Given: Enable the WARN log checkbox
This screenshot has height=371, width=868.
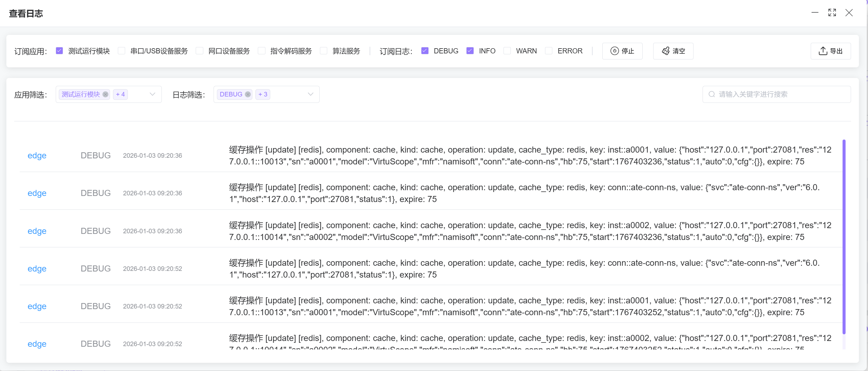Looking at the screenshot, I should [507, 51].
